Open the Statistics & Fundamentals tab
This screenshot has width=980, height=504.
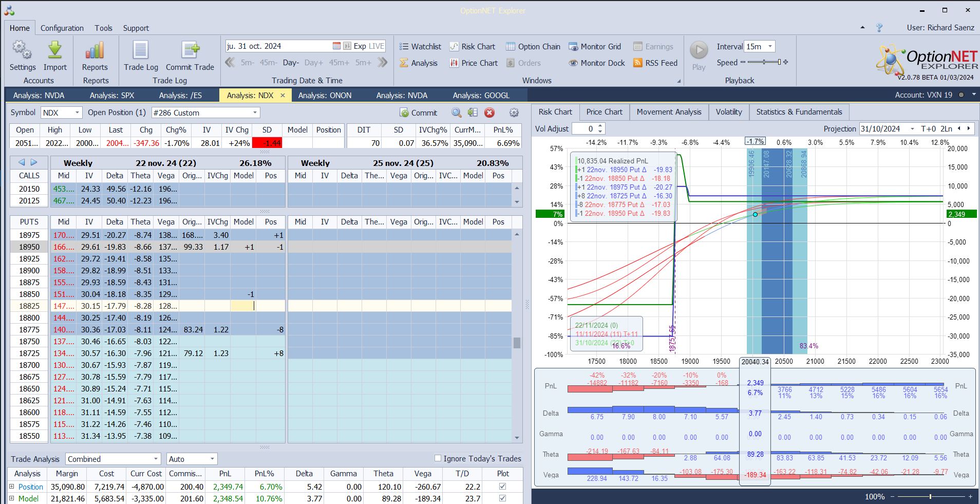tap(799, 112)
